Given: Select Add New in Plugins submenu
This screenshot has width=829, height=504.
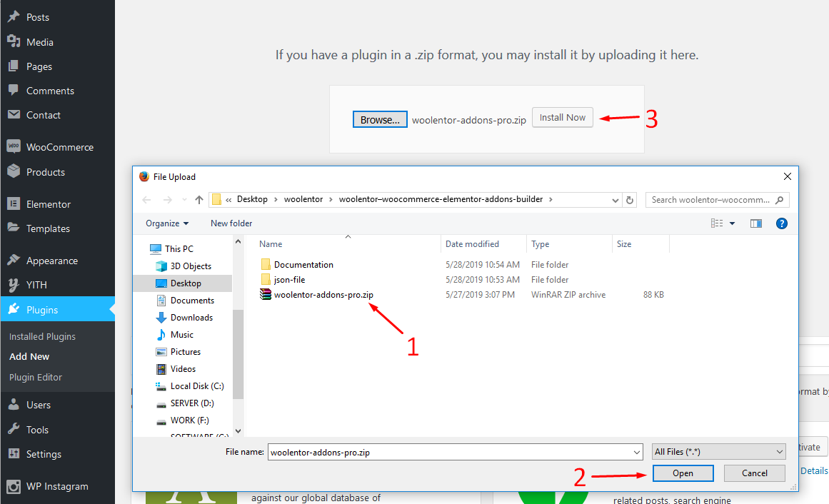Looking at the screenshot, I should (29, 356).
